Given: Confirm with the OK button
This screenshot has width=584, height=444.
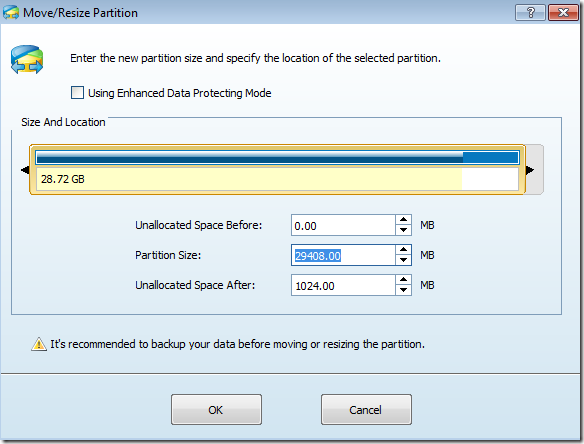Looking at the screenshot, I should tap(216, 410).
